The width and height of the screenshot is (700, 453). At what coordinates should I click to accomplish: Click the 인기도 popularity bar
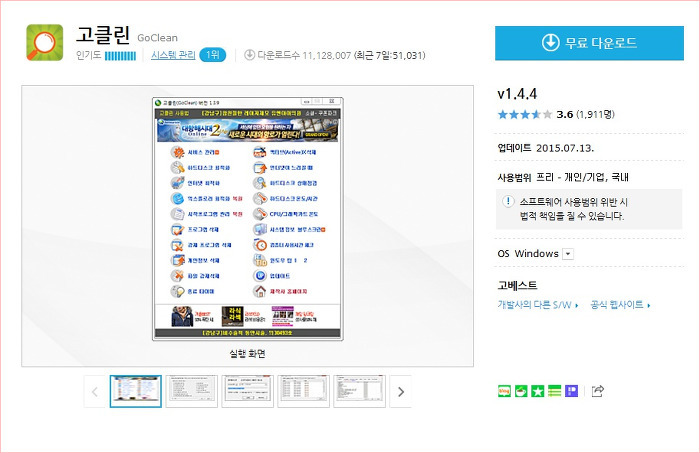click(120, 55)
